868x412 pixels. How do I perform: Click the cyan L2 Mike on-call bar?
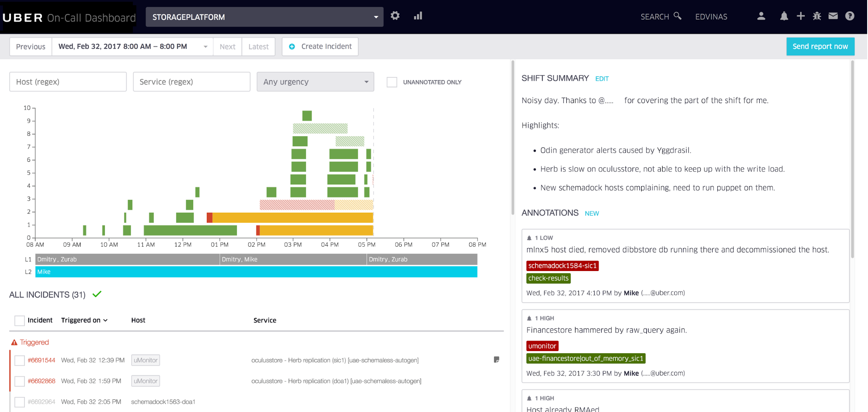[x=256, y=272]
